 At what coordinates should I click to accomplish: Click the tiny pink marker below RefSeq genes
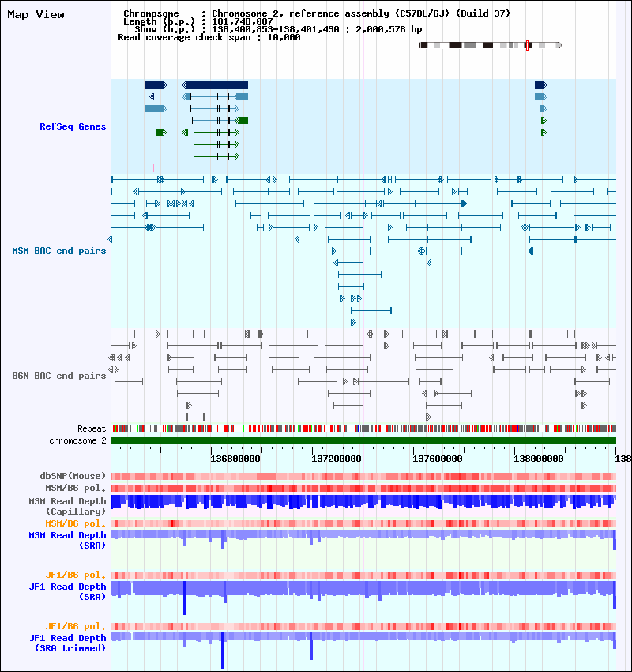(153, 168)
